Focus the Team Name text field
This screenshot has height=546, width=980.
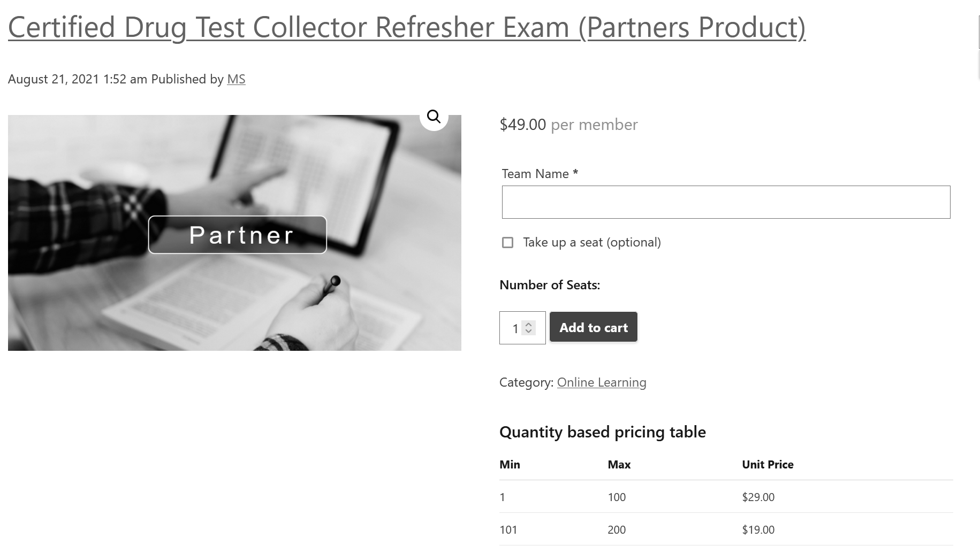pos(726,202)
